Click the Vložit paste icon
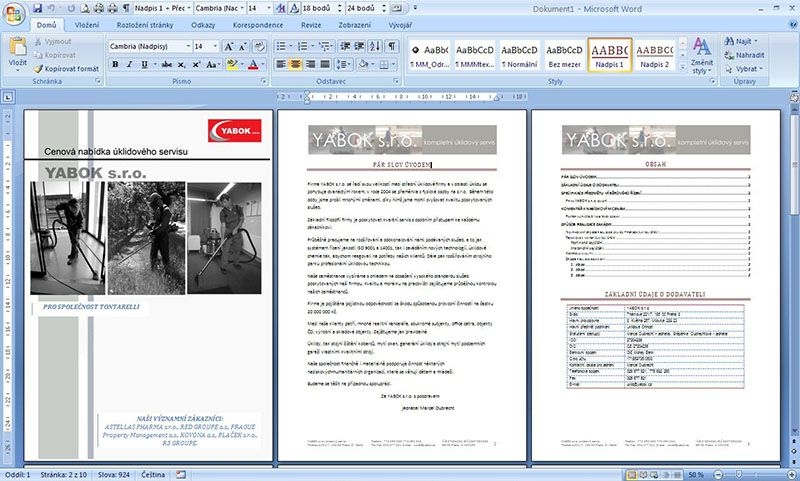 17,52
